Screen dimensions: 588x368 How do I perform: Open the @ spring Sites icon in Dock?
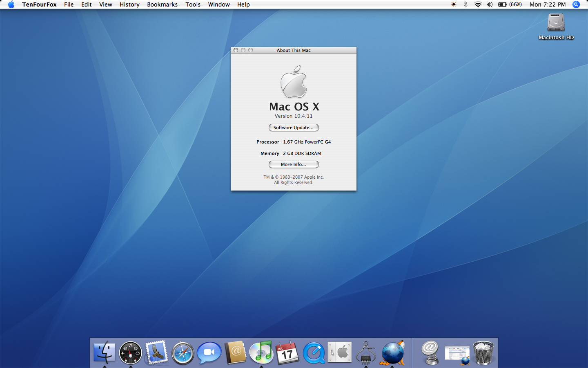(x=430, y=352)
